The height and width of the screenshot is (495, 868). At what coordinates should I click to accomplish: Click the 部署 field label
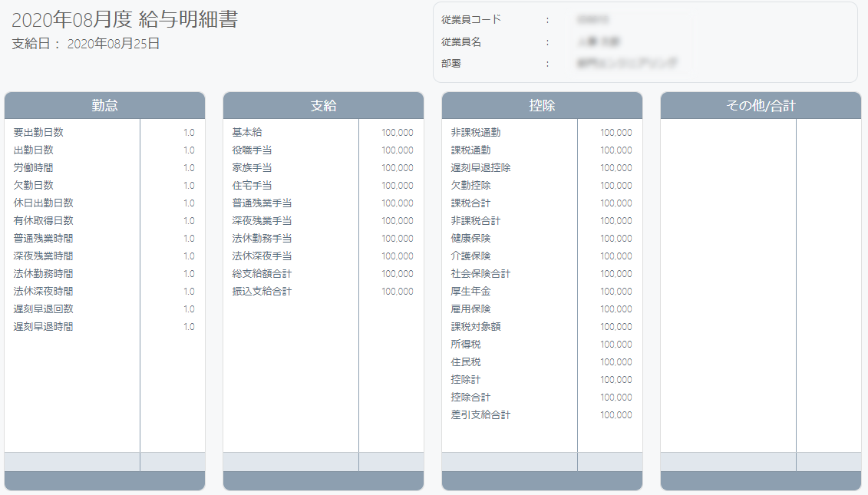click(451, 64)
